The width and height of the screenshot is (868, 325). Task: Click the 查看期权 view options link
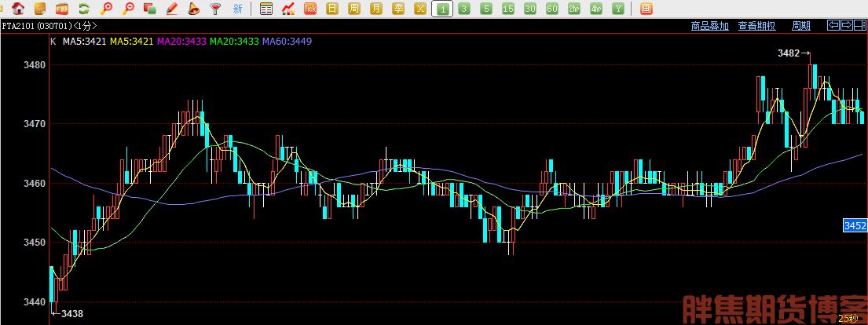(756, 26)
